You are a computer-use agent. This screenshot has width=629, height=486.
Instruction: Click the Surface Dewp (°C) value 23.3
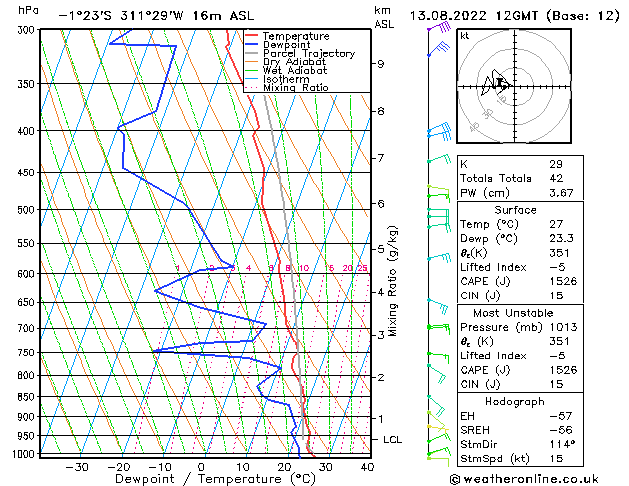[561, 239]
